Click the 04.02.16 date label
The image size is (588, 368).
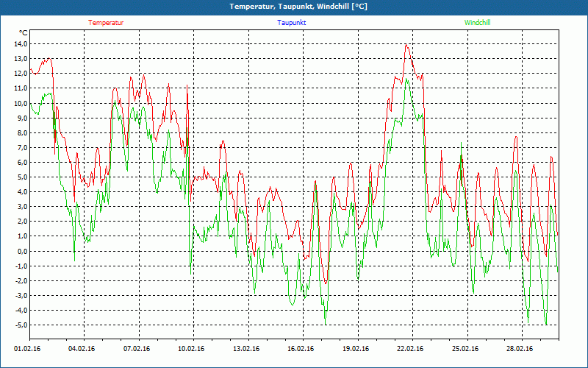pyautogui.click(x=82, y=349)
